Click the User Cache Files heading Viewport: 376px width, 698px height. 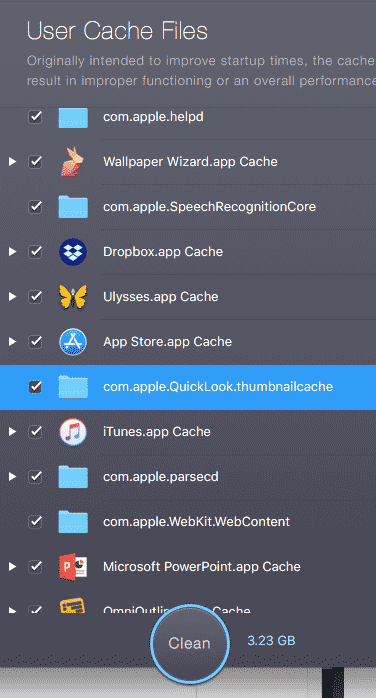tap(117, 32)
